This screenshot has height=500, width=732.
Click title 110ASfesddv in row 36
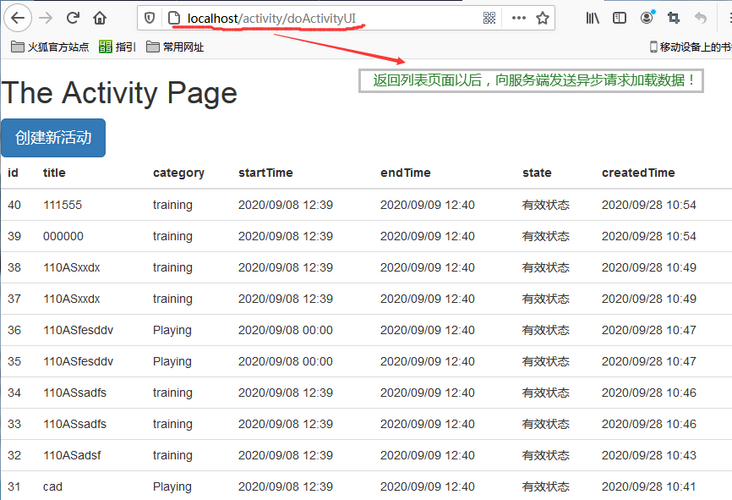click(x=78, y=330)
